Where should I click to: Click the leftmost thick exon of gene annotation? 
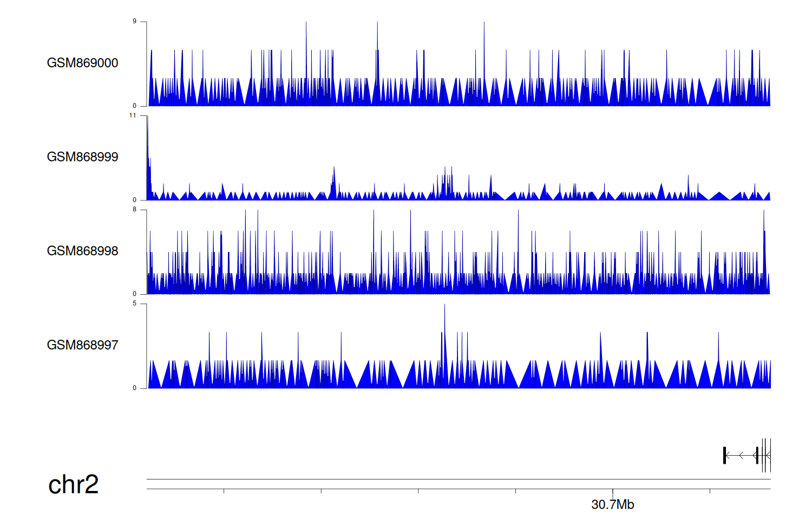click(724, 455)
